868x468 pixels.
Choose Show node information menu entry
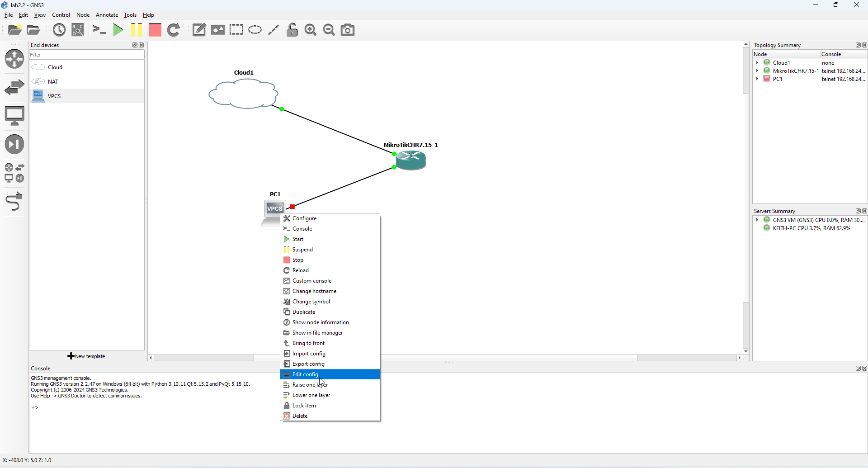(330, 322)
